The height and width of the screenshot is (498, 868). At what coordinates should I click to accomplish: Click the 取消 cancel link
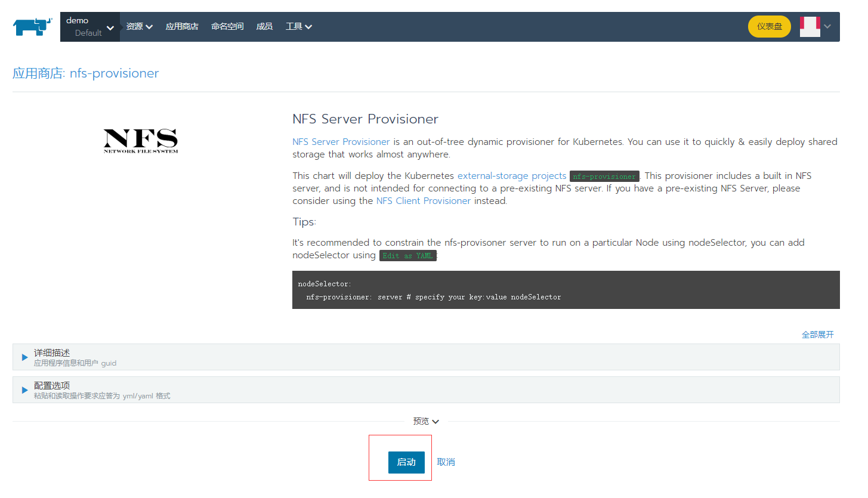pyautogui.click(x=446, y=462)
